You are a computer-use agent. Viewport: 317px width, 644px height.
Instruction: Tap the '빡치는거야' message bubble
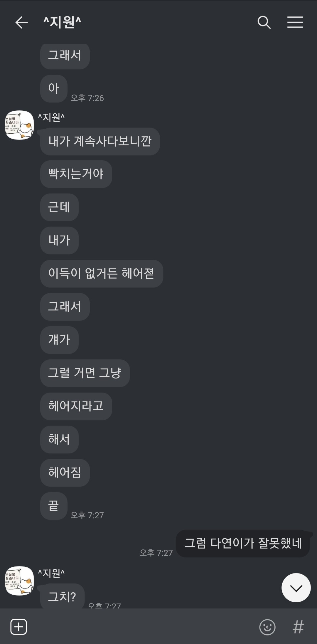tap(76, 174)
